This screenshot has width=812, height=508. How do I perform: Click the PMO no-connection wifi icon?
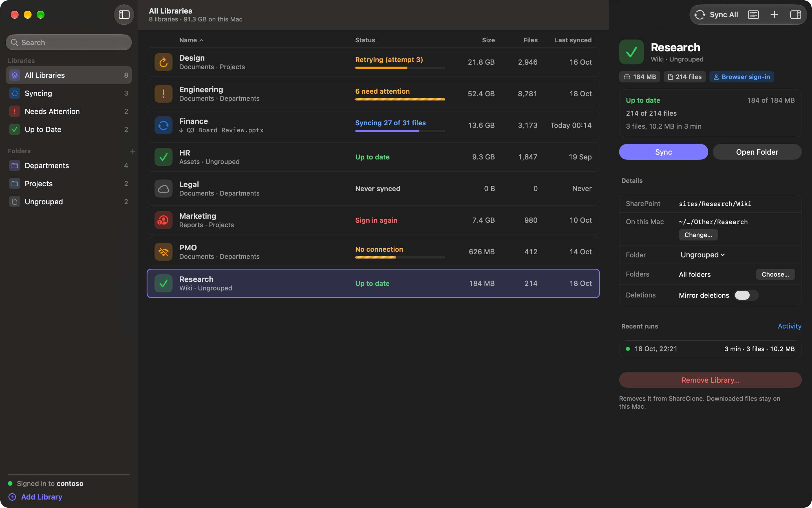click(x=164, y=252)
